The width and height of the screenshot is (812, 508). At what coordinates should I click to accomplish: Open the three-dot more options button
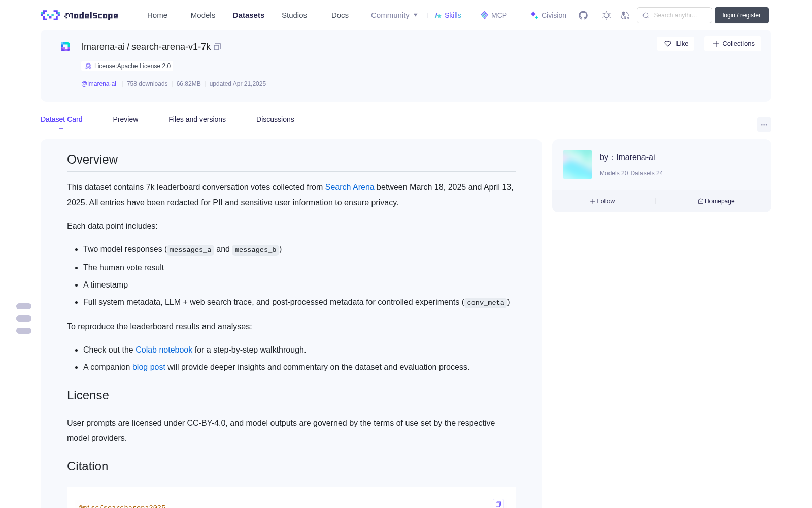[x=764, y=124]
